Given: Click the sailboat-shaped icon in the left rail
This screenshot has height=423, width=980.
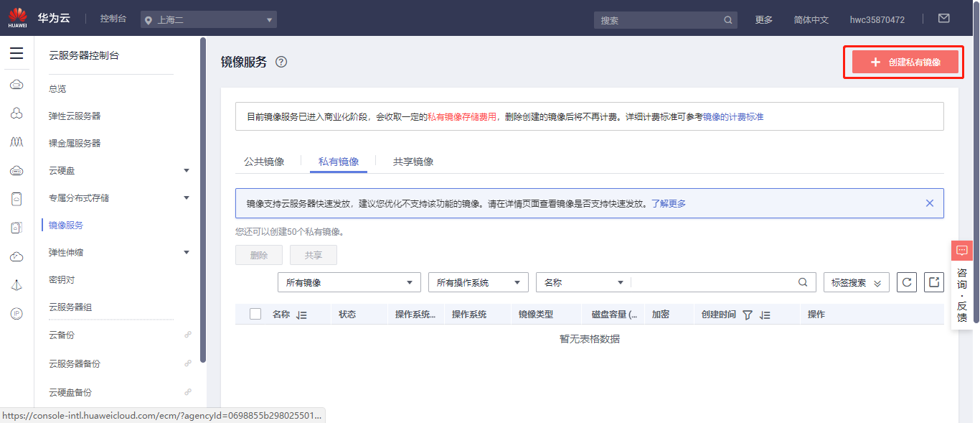Looking at the screenshot, I should coord(17,285).
